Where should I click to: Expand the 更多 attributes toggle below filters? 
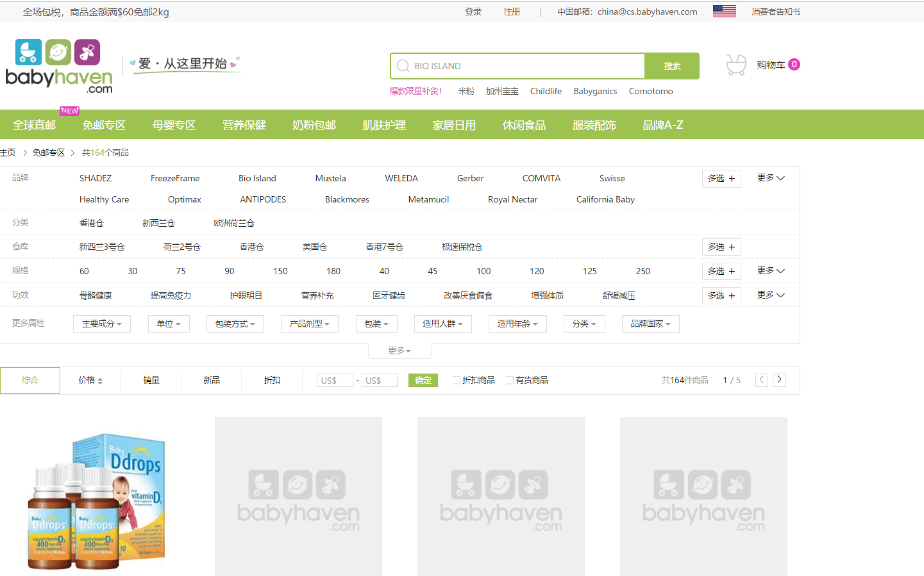click(x=399, y=350)
